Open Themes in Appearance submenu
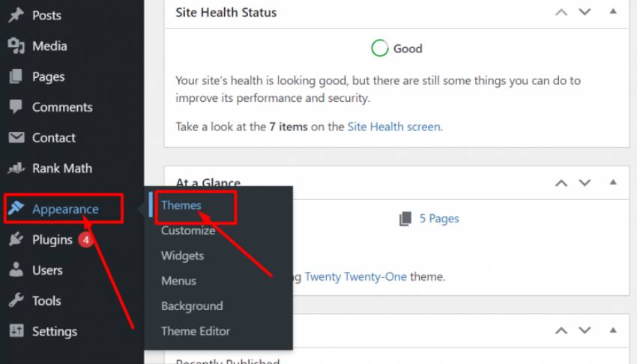637x364 pixels. (x=181, y=205)
